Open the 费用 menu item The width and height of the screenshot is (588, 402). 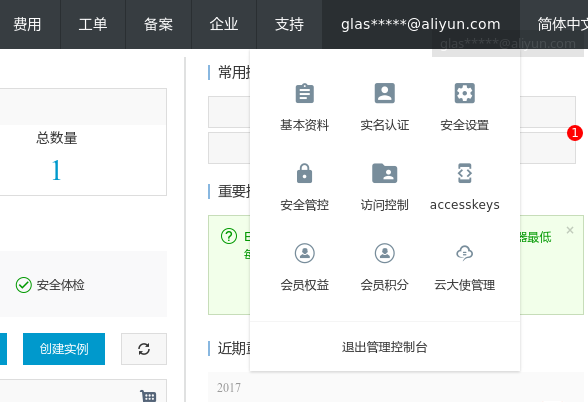pos(27,24)
